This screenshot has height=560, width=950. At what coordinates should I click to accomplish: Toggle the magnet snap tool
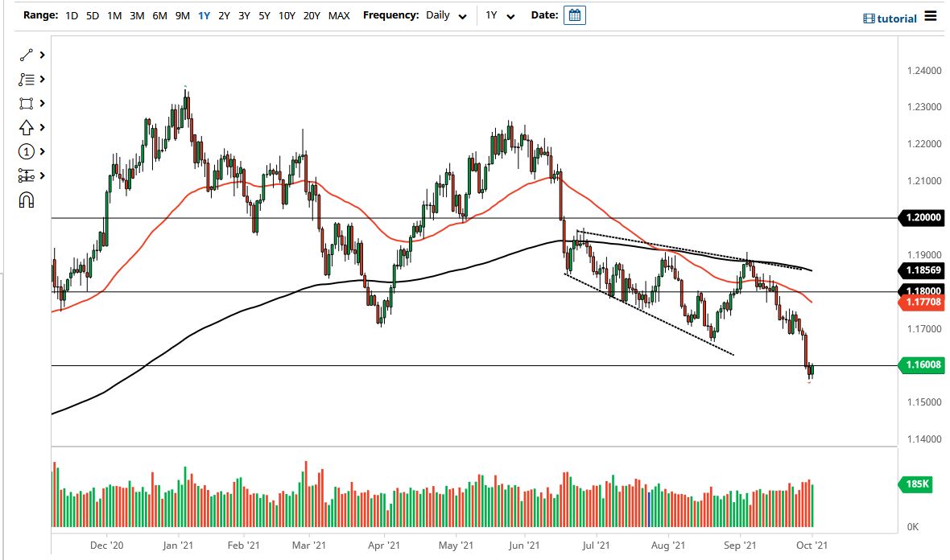tap(26, 200)
